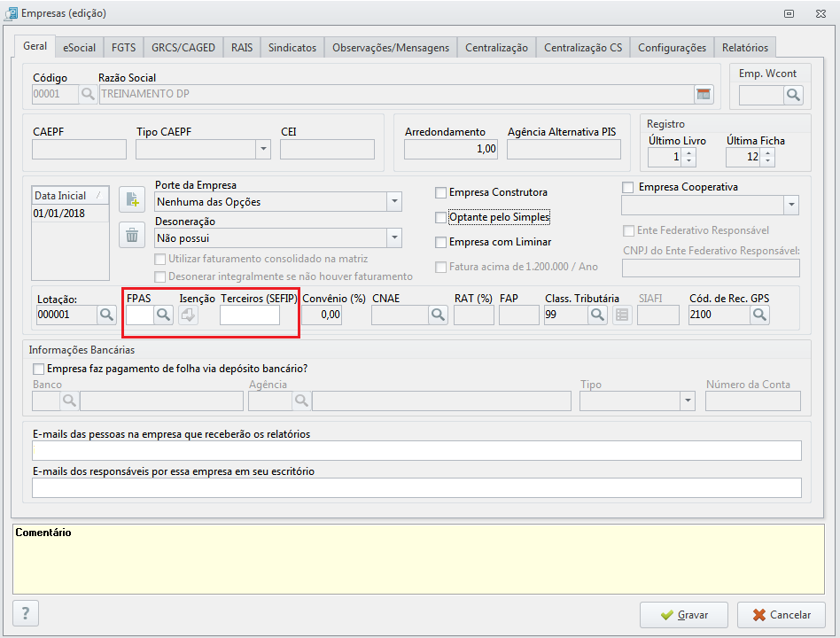The width and height of the screenshot is (840, 638).
Task: Select the Geral tab
Action: (35, 46)
